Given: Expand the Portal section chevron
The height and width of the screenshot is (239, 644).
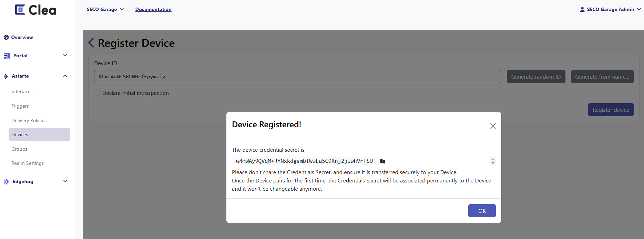Looking at the screenshot, I should (x=65, y=55).
